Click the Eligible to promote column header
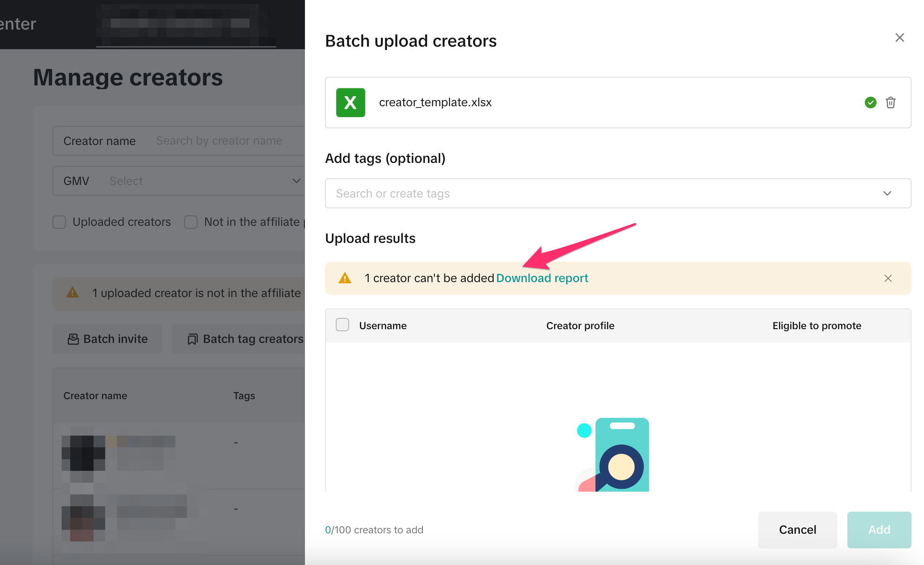Image resolution: width=924 pixels, height=565 pixels. (x=817, y=326)
